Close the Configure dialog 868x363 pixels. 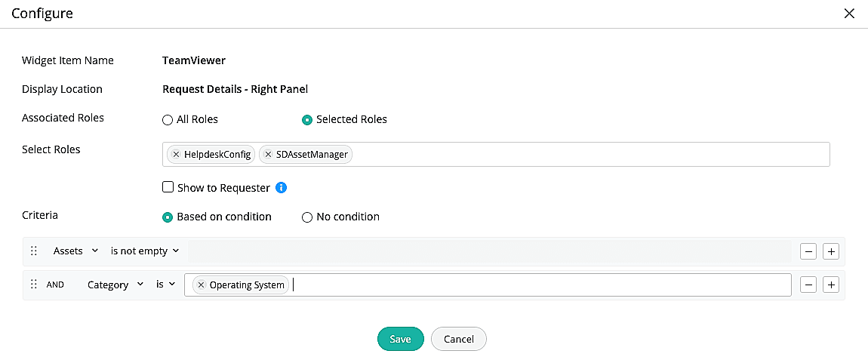click(849, 13)
